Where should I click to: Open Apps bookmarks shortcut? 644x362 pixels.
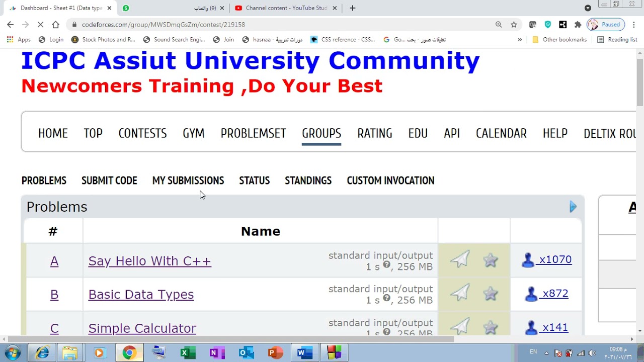tap(19, 39)
